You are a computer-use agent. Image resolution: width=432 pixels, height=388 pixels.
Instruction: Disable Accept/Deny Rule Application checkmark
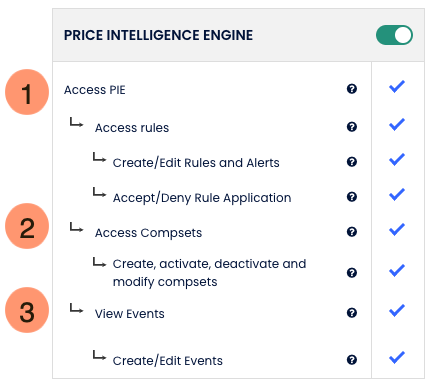point(397,195)
